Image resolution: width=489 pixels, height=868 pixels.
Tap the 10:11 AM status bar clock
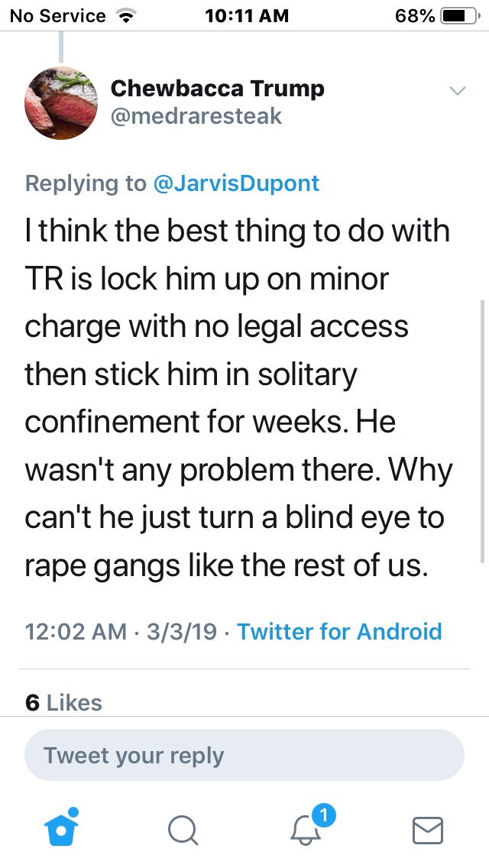(x=247, y=16)
